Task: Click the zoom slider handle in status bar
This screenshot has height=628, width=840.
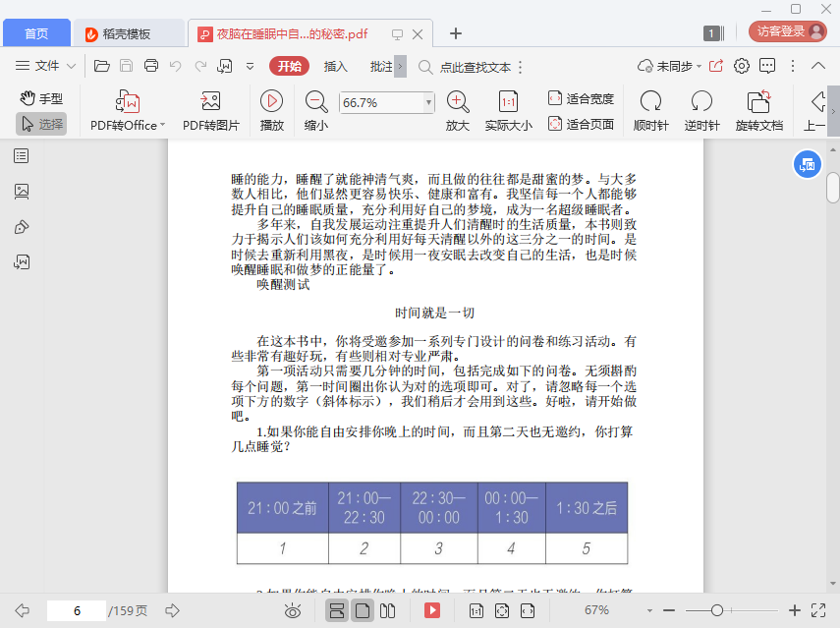Action: click(718, 610)
